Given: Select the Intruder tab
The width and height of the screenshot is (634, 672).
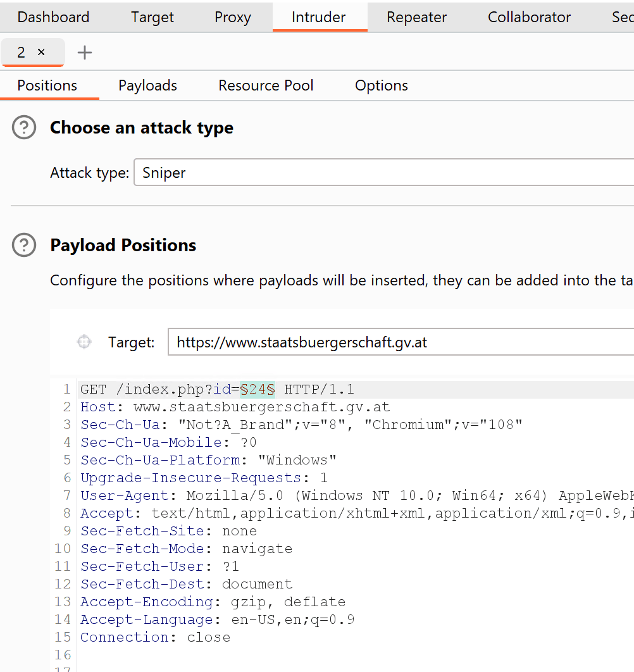Looking at the screenshot, I should (x=318, y=17).
